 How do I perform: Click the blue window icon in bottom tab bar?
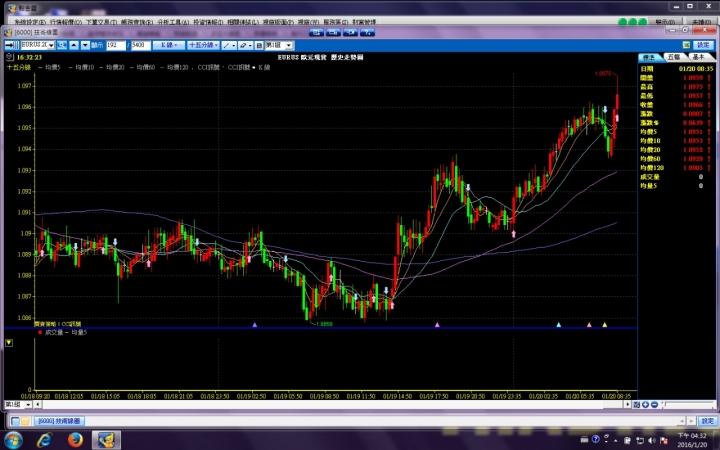point(15,421)
